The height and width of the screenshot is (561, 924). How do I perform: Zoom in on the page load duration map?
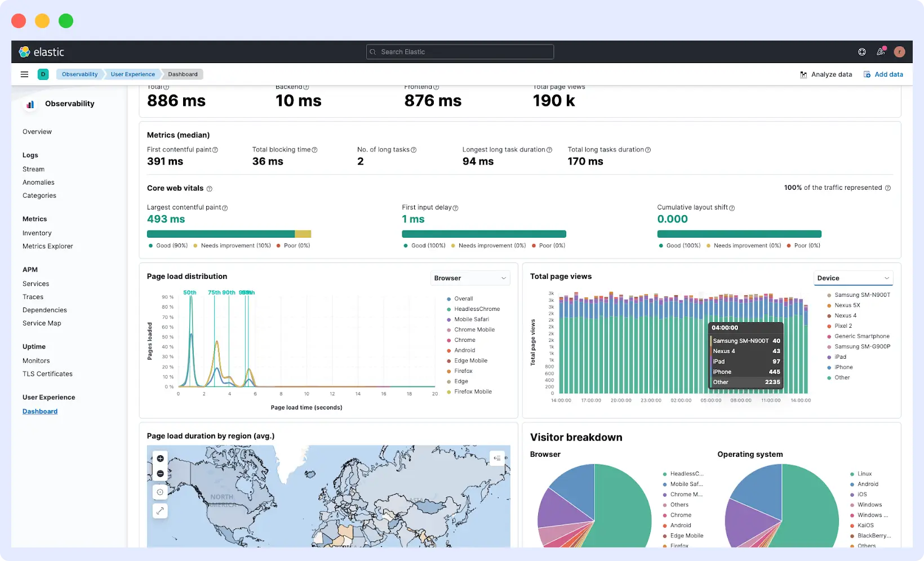click(x=160, y=458)
